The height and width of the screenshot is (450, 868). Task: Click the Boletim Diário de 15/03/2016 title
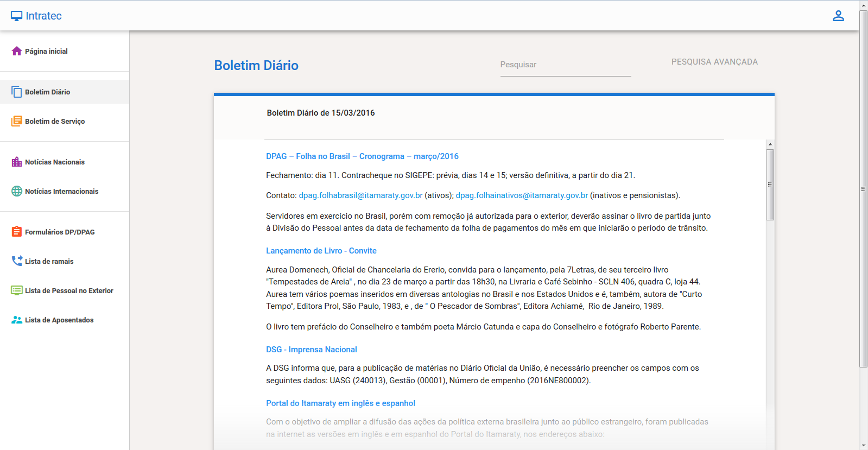pos(321,113)
